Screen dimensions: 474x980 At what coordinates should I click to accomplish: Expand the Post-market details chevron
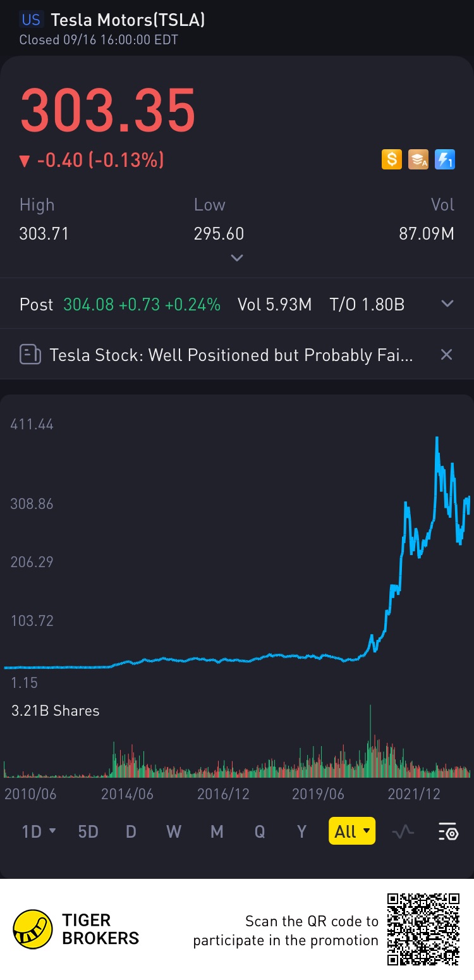447,304
